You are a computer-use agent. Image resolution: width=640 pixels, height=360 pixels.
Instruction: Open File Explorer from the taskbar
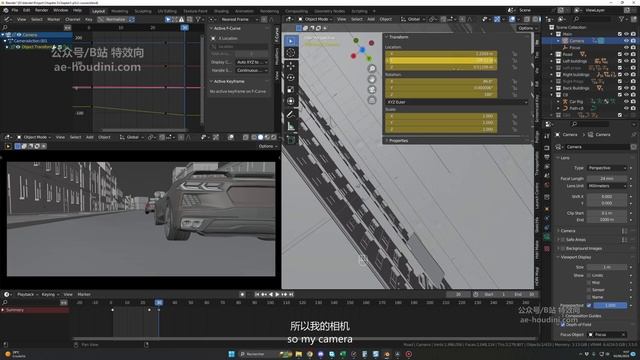299,354
